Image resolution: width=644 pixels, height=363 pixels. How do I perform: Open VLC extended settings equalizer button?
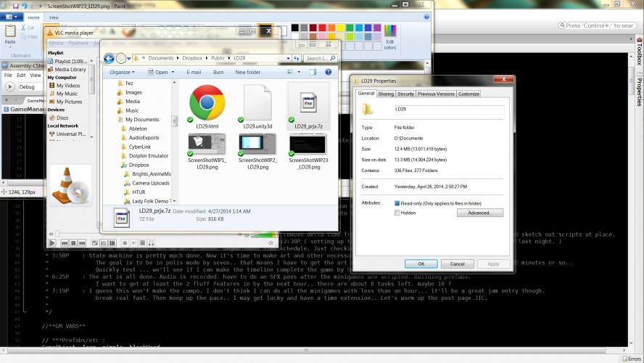click(112, 243)
